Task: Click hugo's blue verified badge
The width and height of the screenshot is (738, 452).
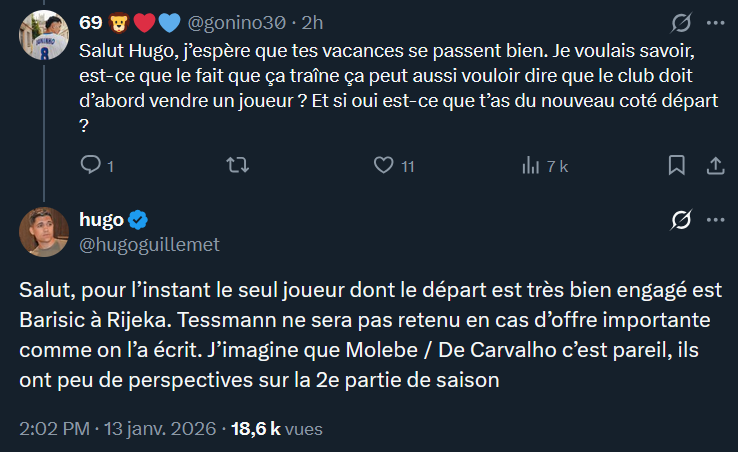Action: coord(139,220)
